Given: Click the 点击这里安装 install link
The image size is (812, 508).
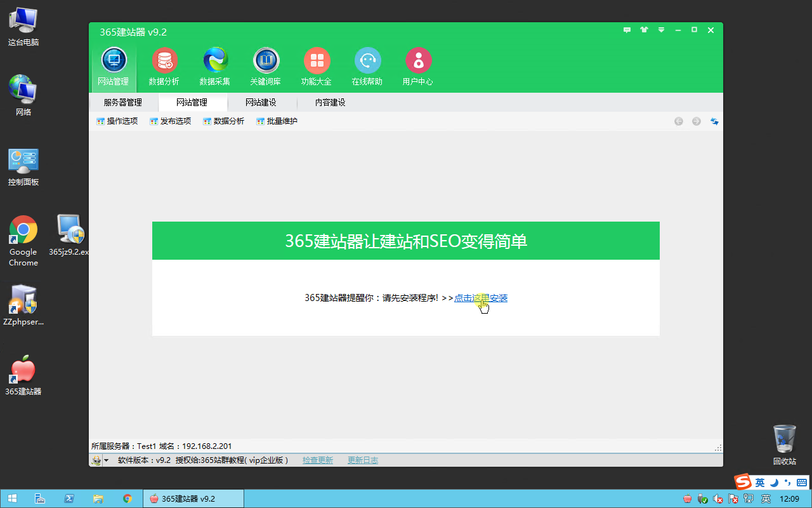Looking at the screenshot, I should pyautogui.click(x=481, y=298).
